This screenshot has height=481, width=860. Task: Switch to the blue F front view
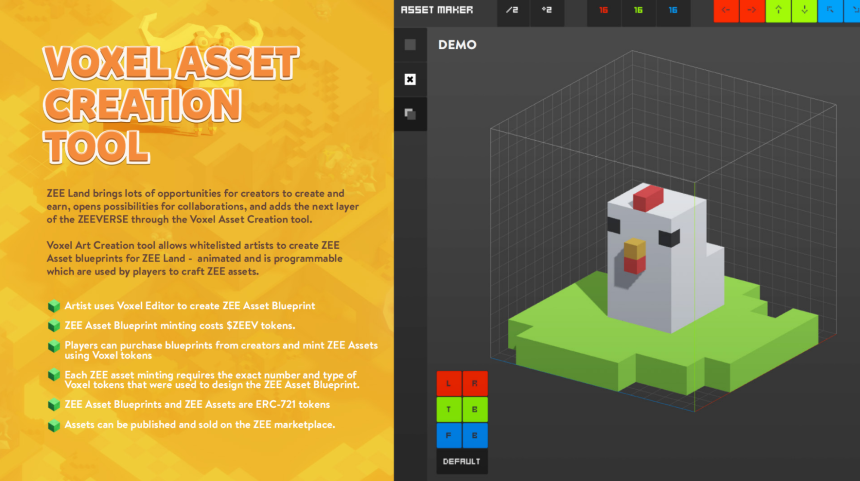pos(449,435)
